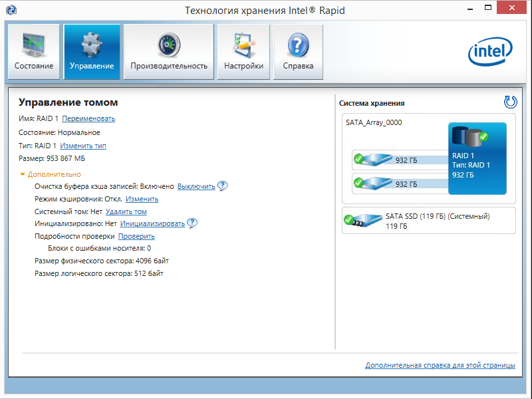This screenshot has width=532, height=399.
Task: Click Инициализировать link
Action: [152, 224]
